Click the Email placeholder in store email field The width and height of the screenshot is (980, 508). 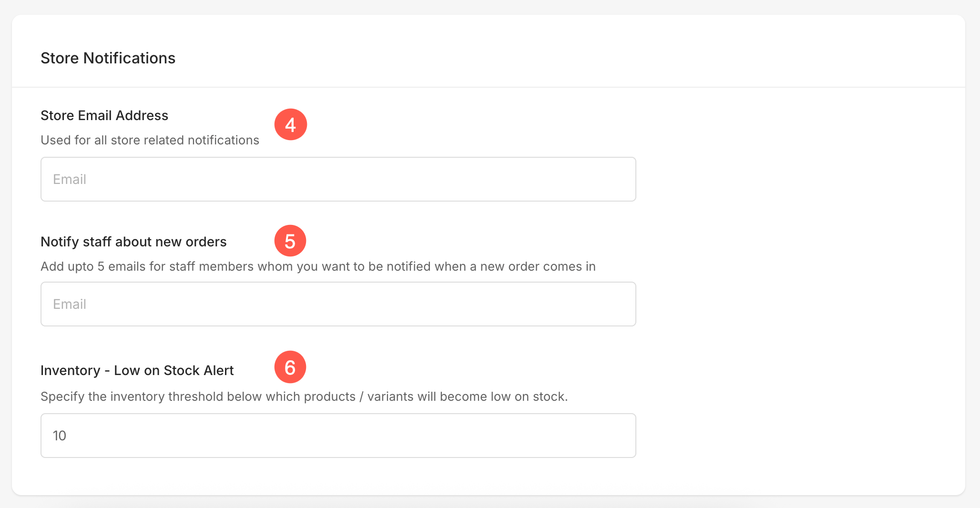70,179
